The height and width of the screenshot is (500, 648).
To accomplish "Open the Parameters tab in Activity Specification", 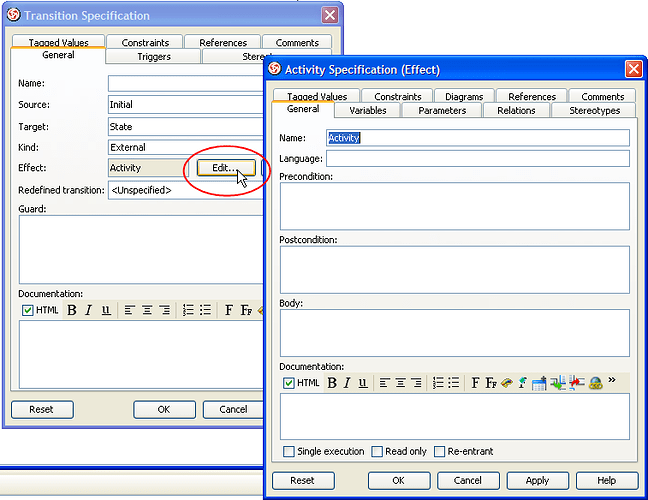I will coord(441,111).
